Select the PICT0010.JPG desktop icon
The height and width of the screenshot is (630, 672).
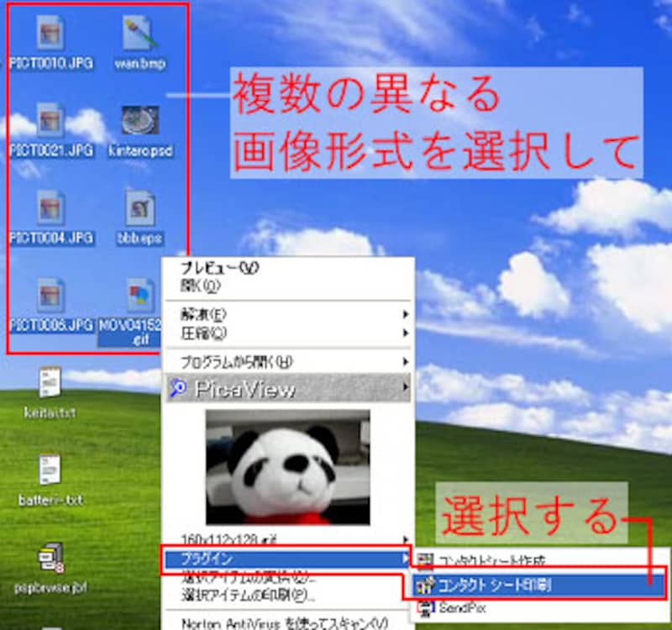[50, 33]
